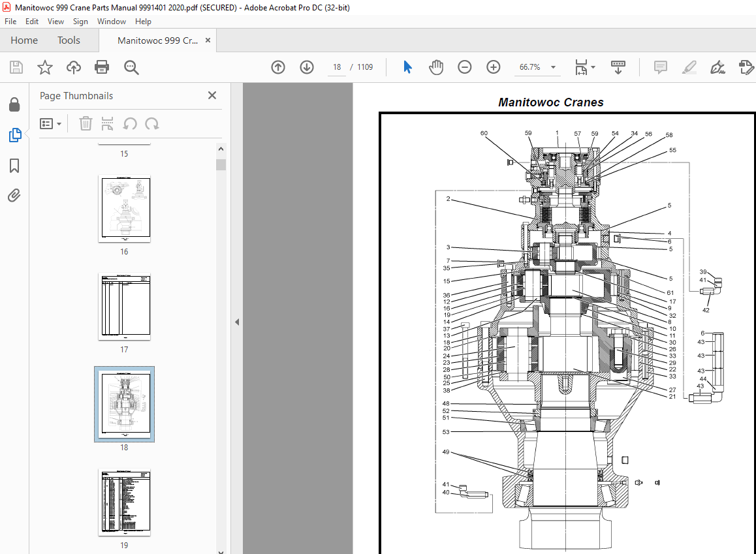The height and width of the screenshot is (554, 756).
Task: Click the insert page break thumbnails icon
Action: 108,123
